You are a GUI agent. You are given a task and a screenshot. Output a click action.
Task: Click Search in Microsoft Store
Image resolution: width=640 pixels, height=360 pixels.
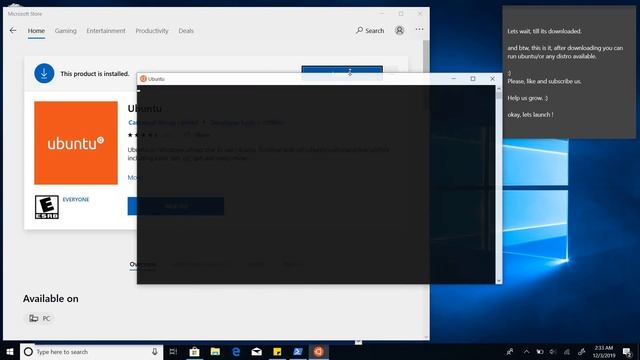point(370,31)
